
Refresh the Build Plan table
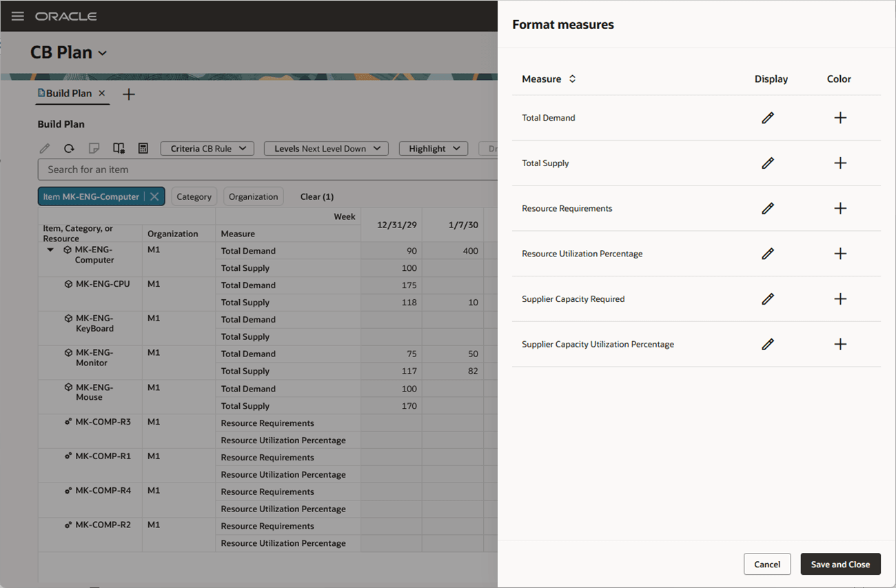[69, 148]
